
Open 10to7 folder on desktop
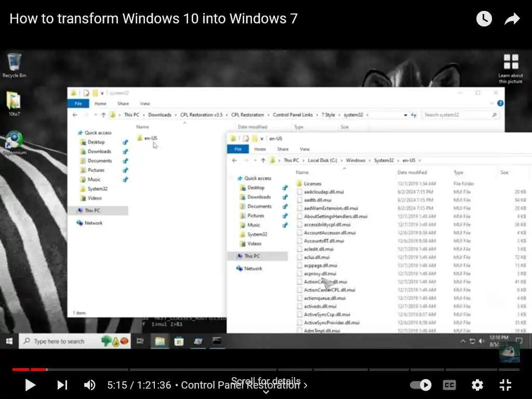pos(14,104)
